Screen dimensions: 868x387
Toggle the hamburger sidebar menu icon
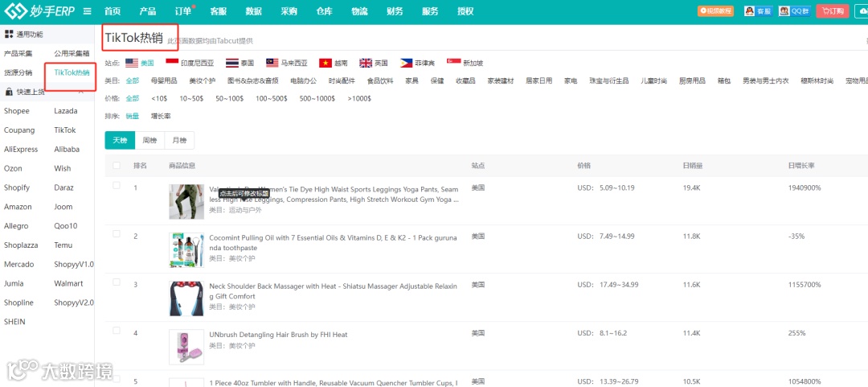tap(88, 11)
